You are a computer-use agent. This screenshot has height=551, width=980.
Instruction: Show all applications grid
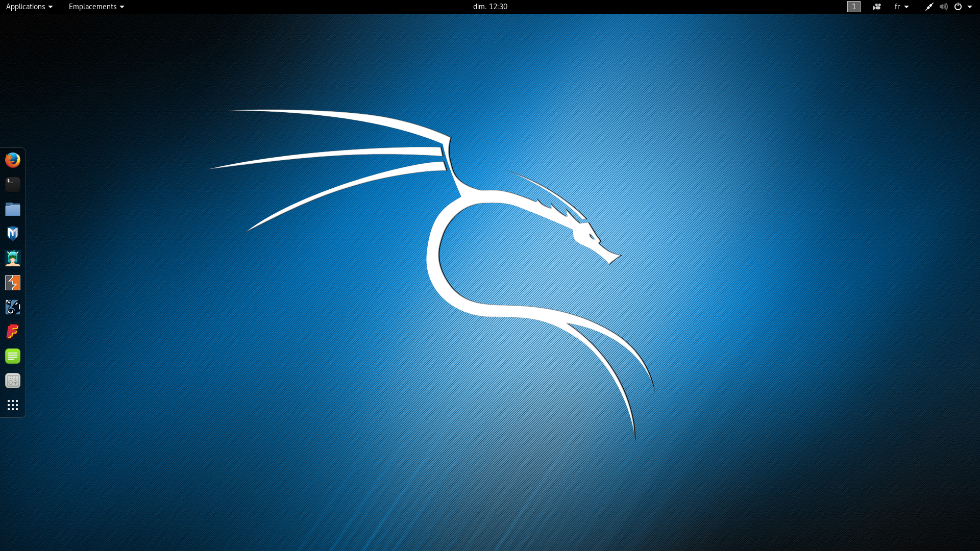click(x=13, y=405)
